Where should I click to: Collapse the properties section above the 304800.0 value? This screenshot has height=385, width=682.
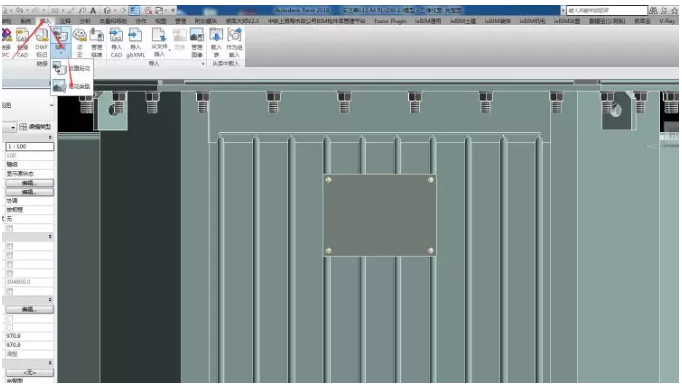[50, 236]
